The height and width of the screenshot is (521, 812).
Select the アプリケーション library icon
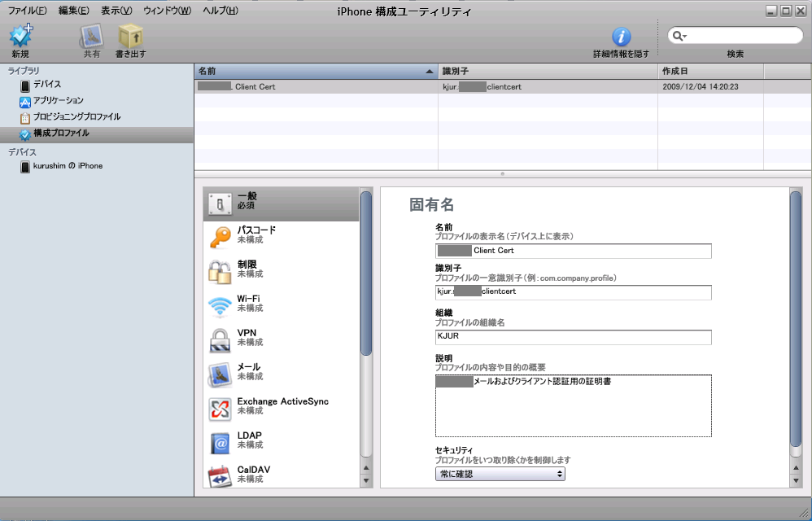click(25, 102)
